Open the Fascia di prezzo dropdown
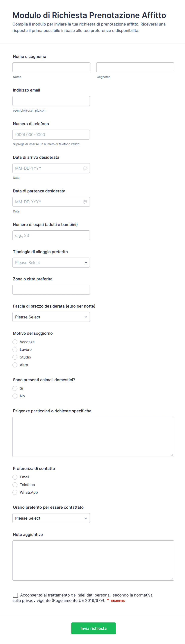 [51, 317]
